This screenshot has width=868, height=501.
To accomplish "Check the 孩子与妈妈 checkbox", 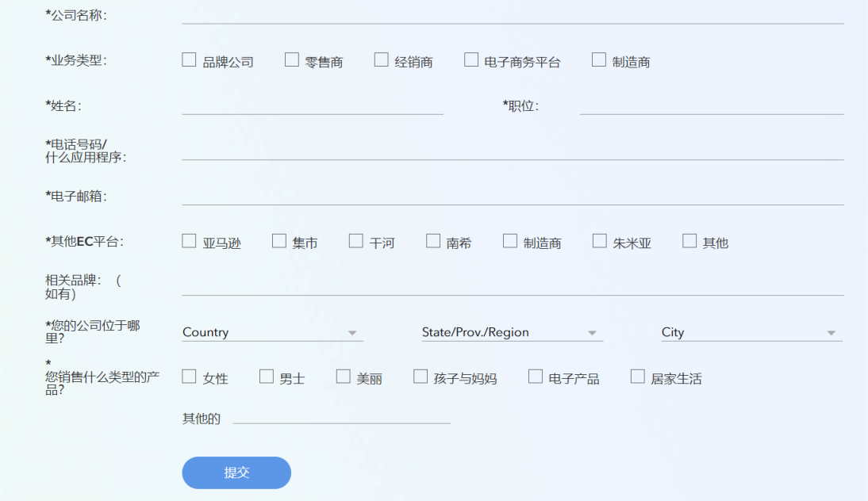I will (x=421, y=377).
